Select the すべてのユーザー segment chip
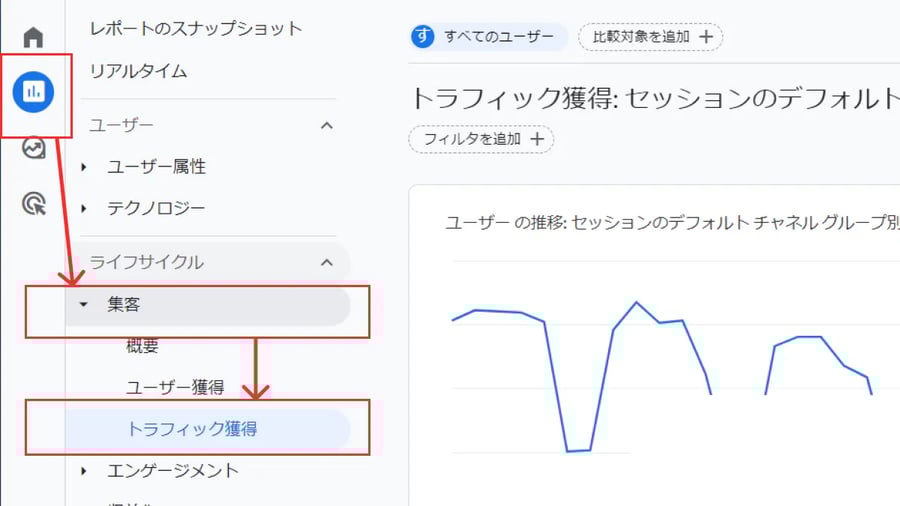The height and width of the screenshot is (506, 900). [x=488, y=37]
